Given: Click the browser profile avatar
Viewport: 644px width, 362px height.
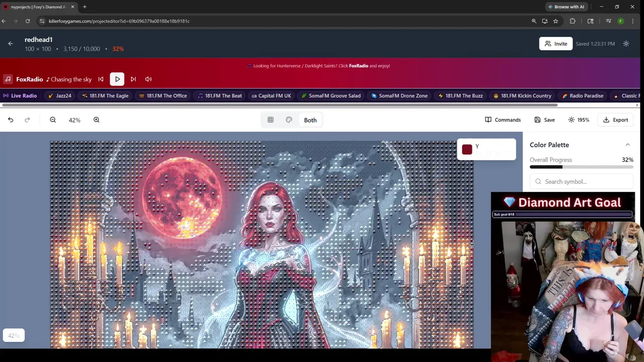Looking at the screenshot, I should pos(620,21).
